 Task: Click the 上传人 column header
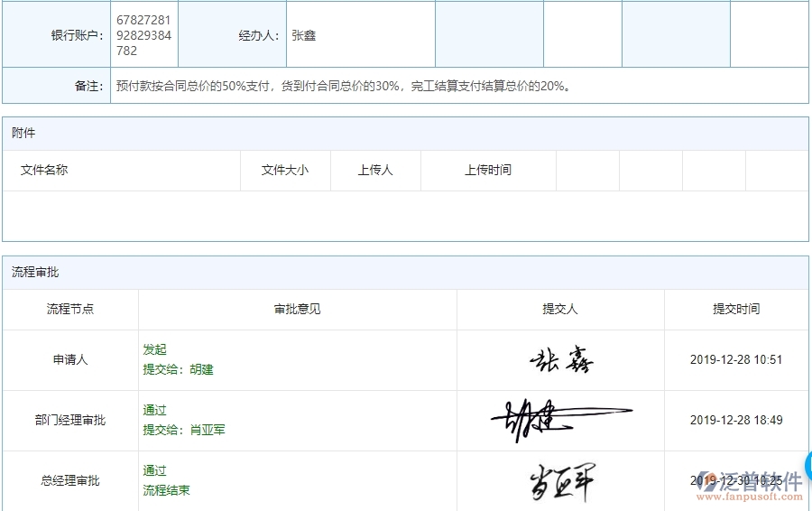(x=375, y=170)
